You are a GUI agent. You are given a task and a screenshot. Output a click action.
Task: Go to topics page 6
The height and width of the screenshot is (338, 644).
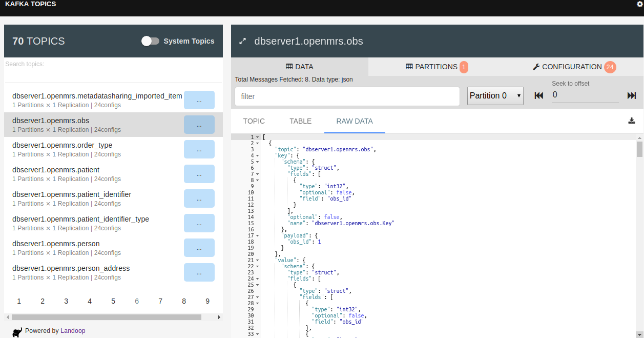[x=137, y=301]
